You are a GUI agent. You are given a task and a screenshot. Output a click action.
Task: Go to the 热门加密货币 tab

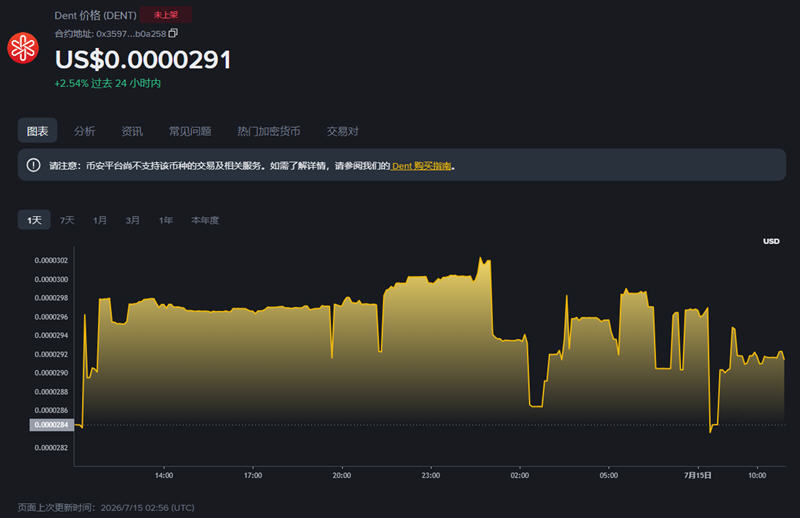click(x=268, y=131)
